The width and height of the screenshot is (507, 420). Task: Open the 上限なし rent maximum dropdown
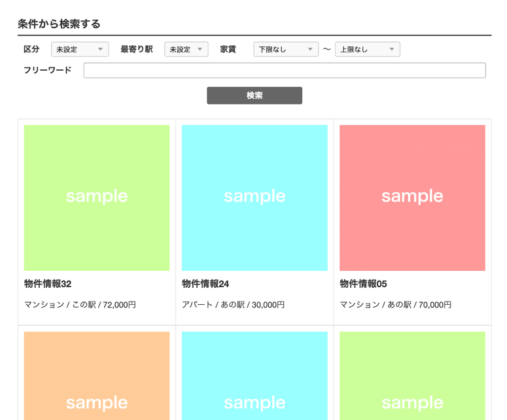(x=366, y=50)
